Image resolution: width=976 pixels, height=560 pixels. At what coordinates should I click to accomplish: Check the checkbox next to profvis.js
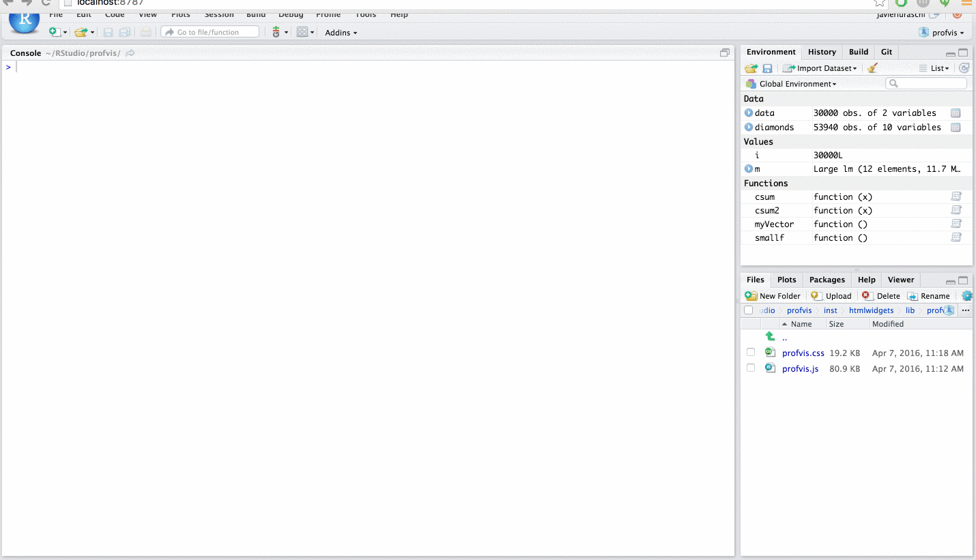(x=751, y=368)
